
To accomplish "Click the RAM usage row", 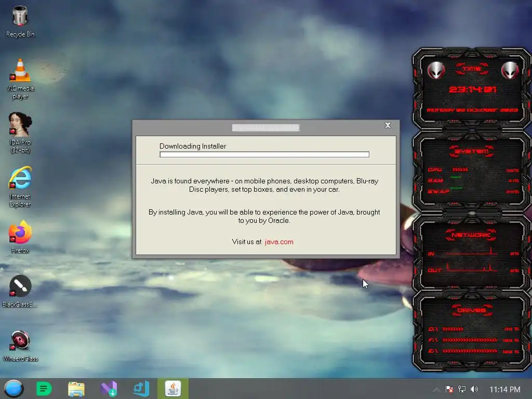I will click(473, 180).
